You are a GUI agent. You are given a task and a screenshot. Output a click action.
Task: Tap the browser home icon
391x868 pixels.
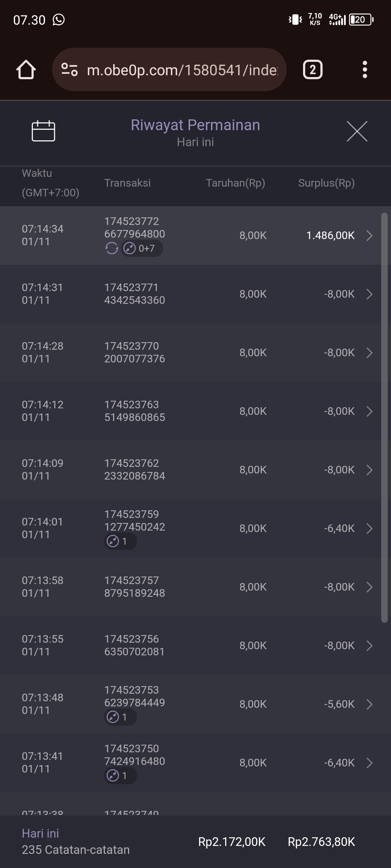[26, 69]
